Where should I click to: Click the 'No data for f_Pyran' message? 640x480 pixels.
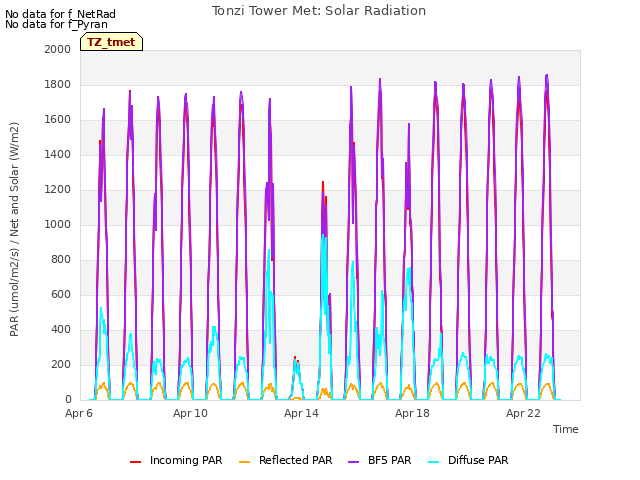56,24
